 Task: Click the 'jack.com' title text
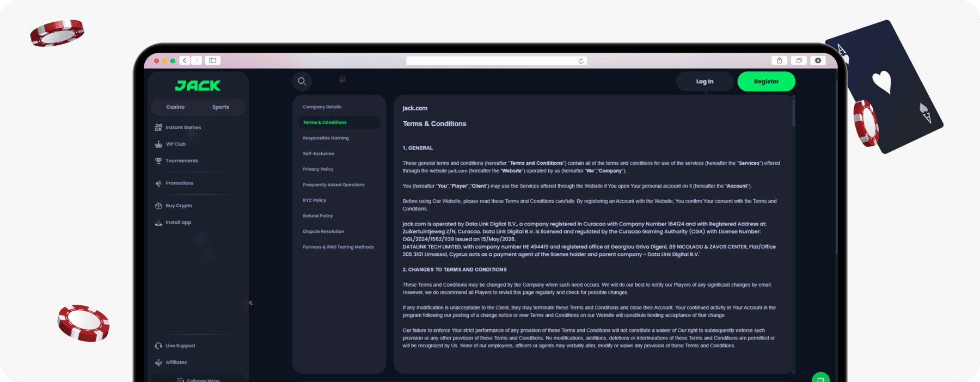click(x=415, y=108)
